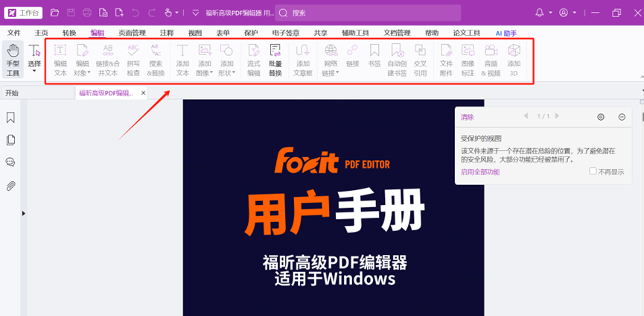Switch to the Form (表单) tab
The height and width of the screenshot is (316, 644).
223,33
